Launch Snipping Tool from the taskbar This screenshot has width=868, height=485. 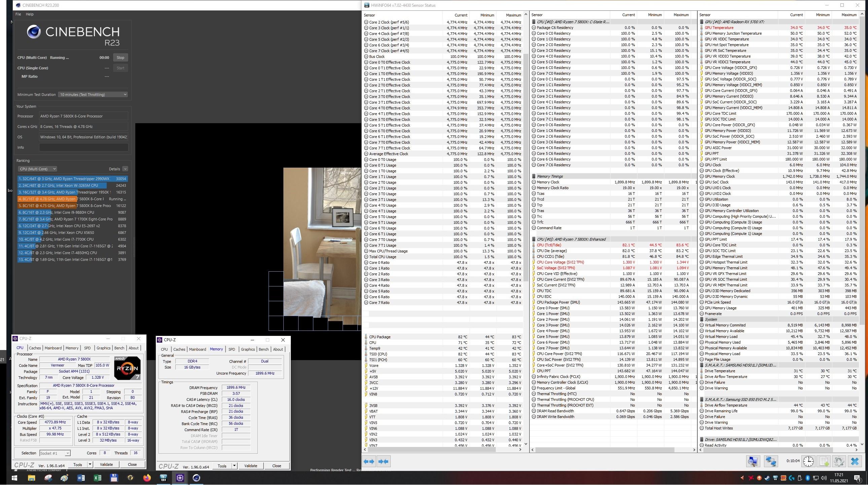tap(48, 478)
